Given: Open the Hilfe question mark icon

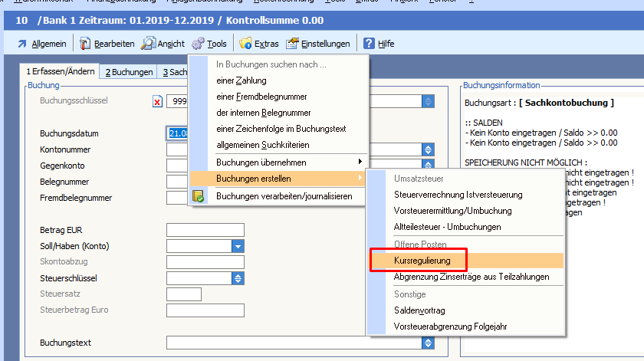Looking at the screenshot, I should point(369,44).
